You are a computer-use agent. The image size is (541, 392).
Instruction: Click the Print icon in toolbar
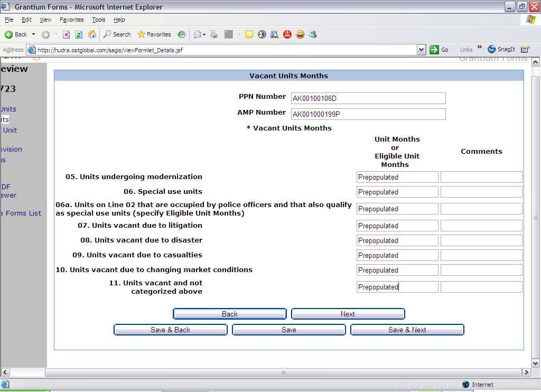click(x=214, y=34)
